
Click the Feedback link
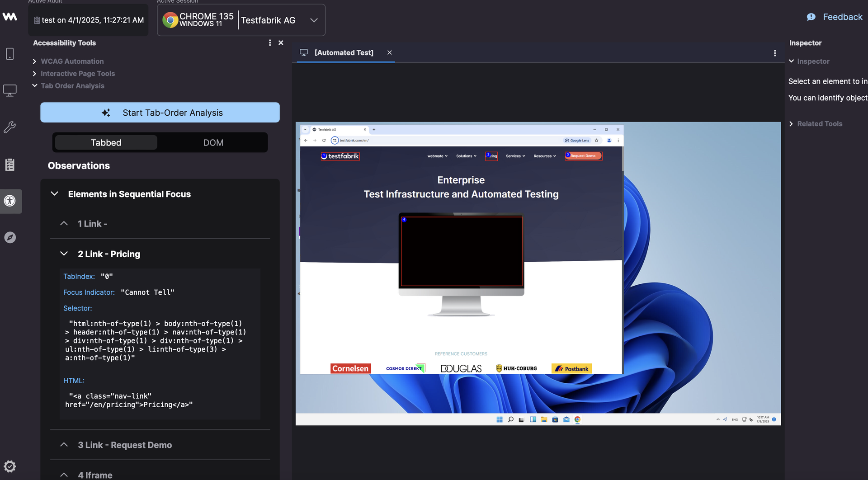(x=843, y=17)
